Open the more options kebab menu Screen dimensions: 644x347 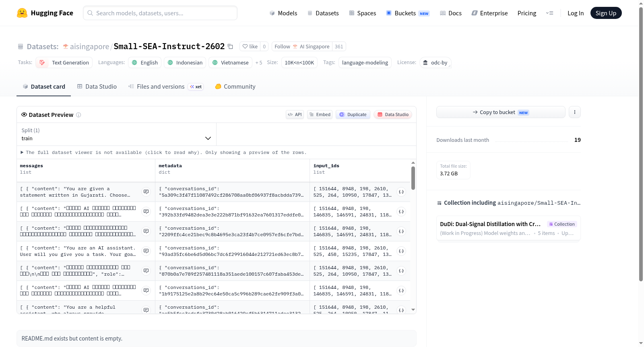575,112
